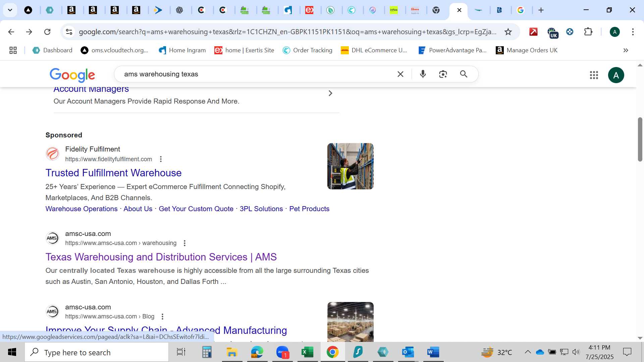Open Texas Warehousing and Distribution Services result

161,257
